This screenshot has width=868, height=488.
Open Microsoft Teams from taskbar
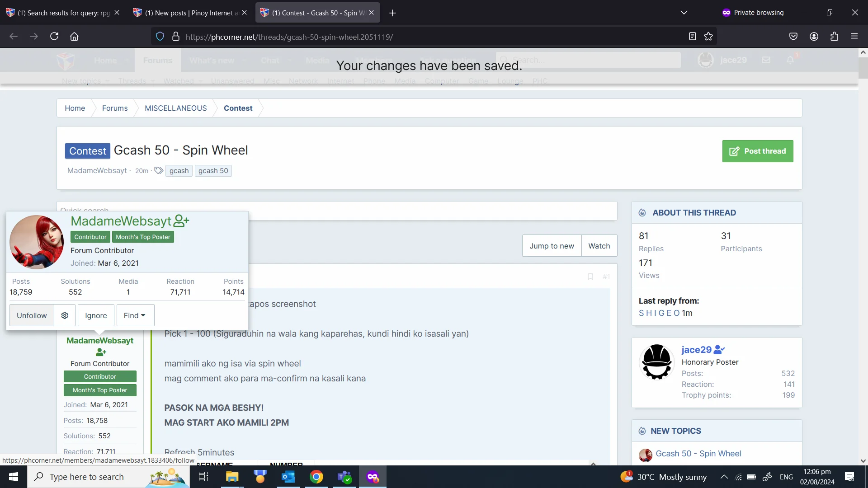(344, 477)
